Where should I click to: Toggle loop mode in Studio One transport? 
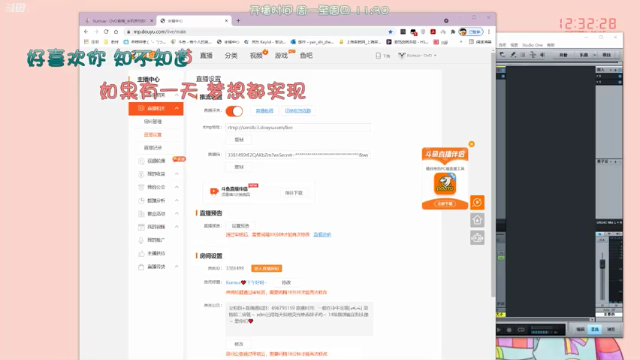coord(521,330)
